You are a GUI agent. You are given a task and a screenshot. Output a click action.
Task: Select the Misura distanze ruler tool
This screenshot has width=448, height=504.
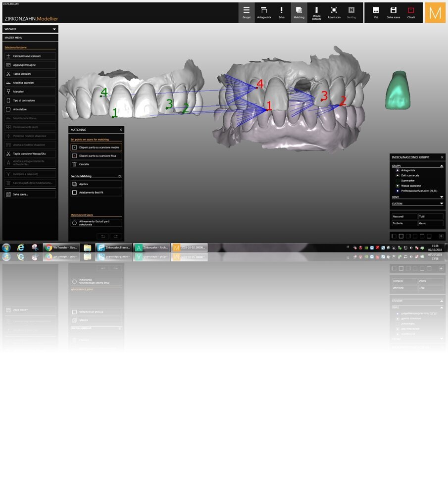[316, 12]
